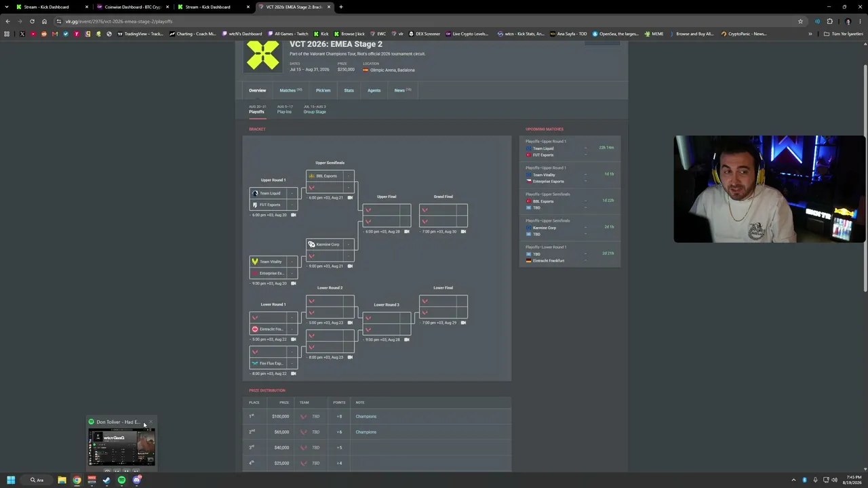
Task: Close the Spotify preview thumbnail popup
Action: click(151, 422)
